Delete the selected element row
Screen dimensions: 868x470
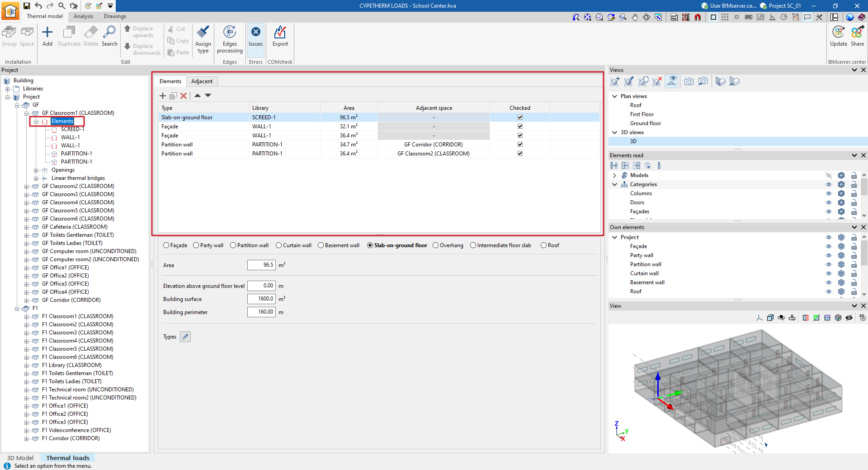(x=184, y=96)
